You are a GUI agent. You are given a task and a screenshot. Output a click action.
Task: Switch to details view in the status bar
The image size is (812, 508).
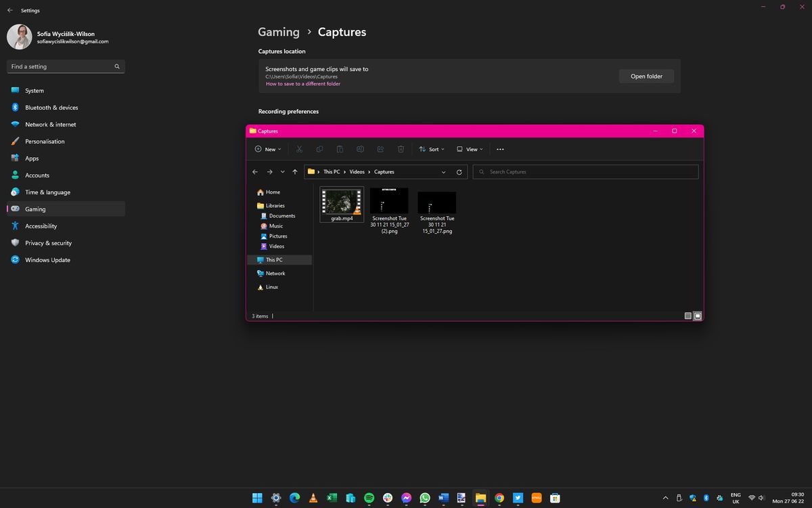pyautogui.click(x=687, y=316)
